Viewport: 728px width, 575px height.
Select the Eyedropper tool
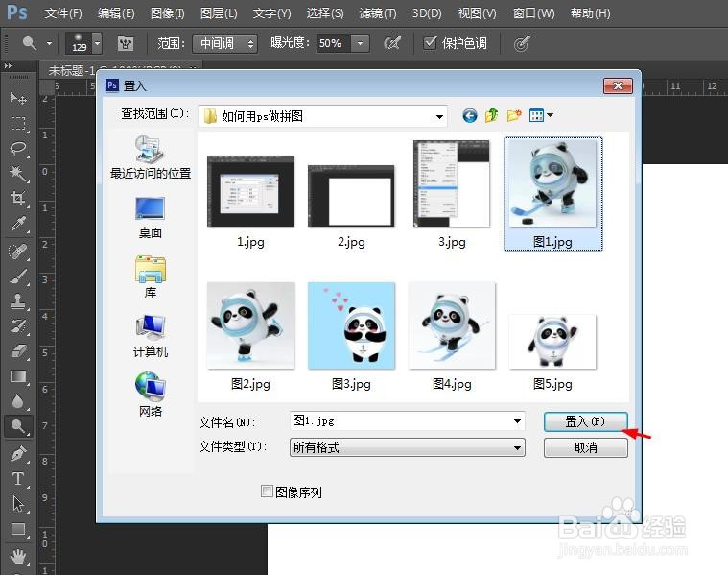coord(18,224)
